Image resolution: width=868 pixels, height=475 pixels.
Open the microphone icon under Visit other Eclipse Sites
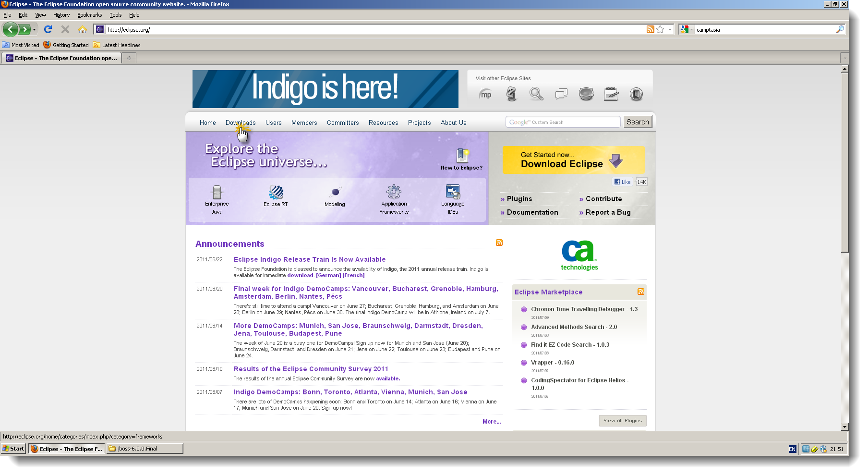[x=511, y=94]
